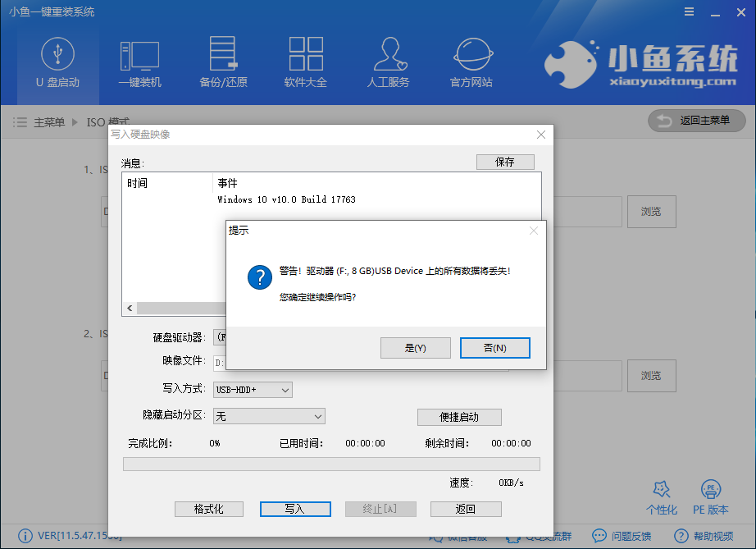Return via the 主菜单 breadcrumb
756x549 pixels.
point(51,121)
